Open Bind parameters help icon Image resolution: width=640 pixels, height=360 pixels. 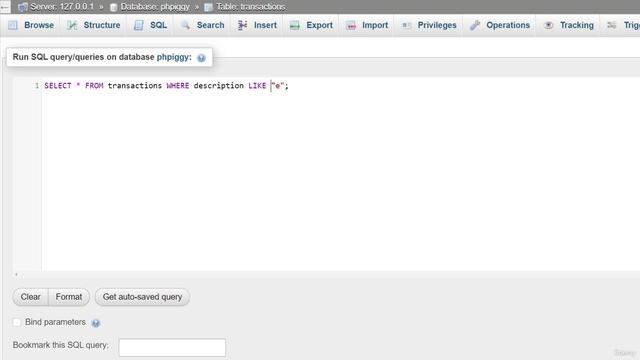coord(96,323)
